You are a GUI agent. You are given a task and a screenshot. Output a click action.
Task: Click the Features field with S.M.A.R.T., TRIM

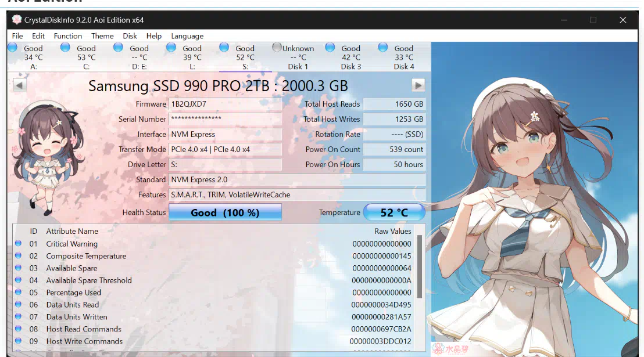coord(297,195)
